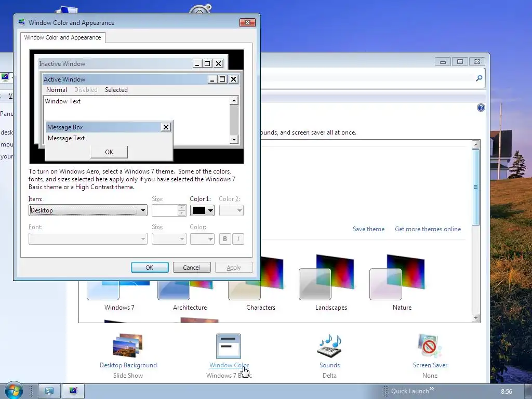Image resolution: width=532 pixels, height=399 pixels.
Task: Click Normal menu item in preview
Action: point(56,90)
